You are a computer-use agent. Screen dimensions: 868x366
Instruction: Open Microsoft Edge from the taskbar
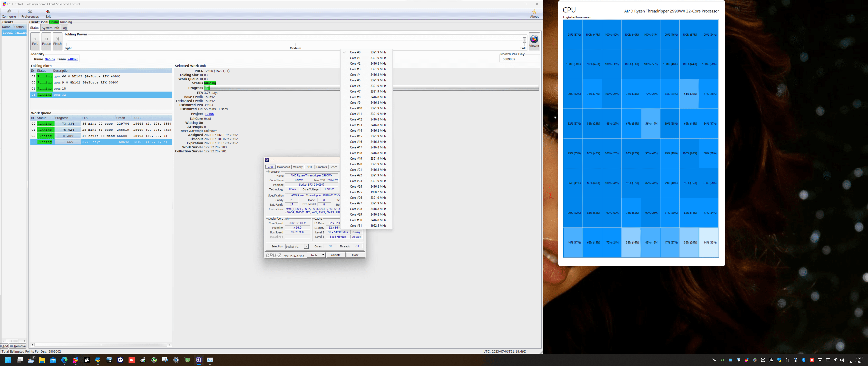click(64, 360)
